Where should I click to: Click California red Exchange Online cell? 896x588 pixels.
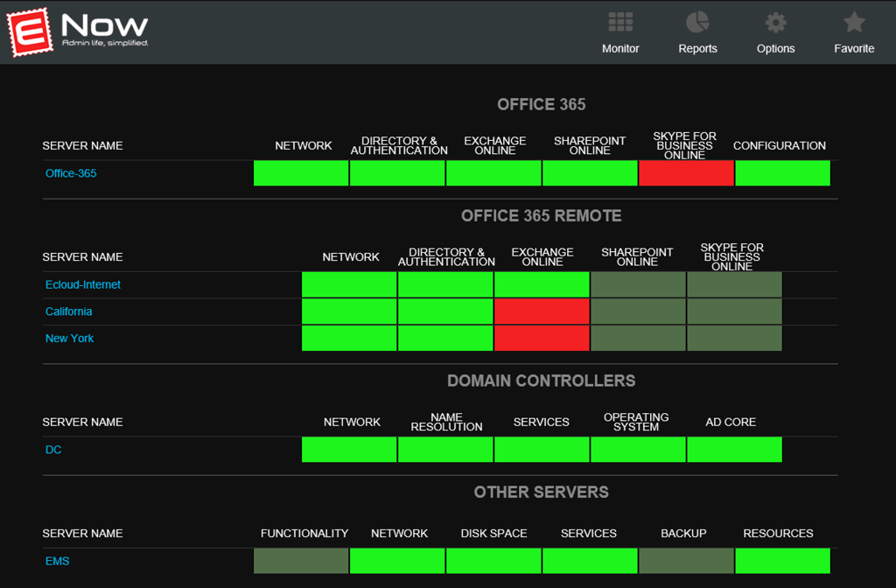point(542,311)
